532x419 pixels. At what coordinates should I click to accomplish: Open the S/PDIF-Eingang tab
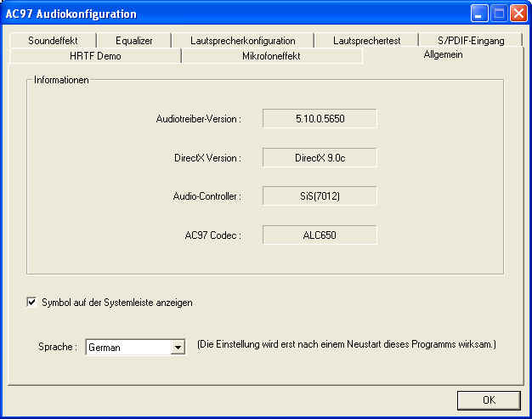click(471, 41)
